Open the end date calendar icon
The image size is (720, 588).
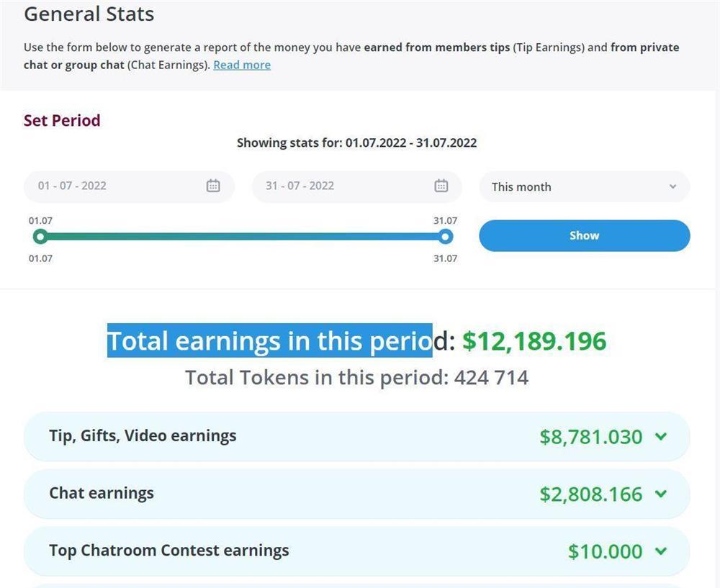tap(441, 186)
